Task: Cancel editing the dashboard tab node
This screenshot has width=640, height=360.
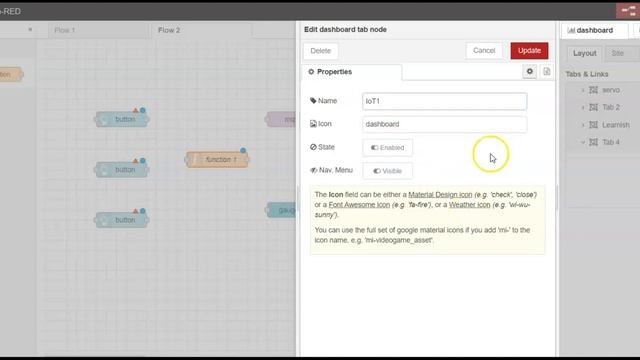Action: point(484,51)
